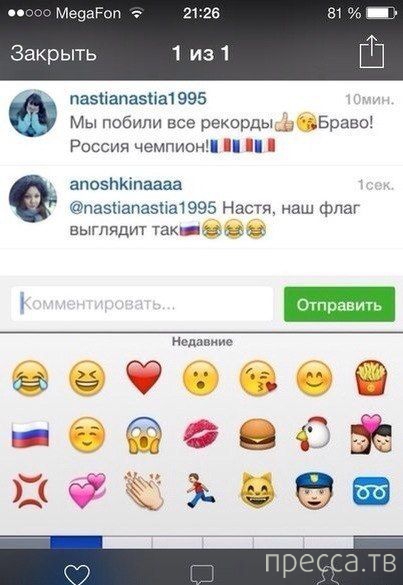
Task: Open anoshkinaaaa username link
Action: (126, 184)
